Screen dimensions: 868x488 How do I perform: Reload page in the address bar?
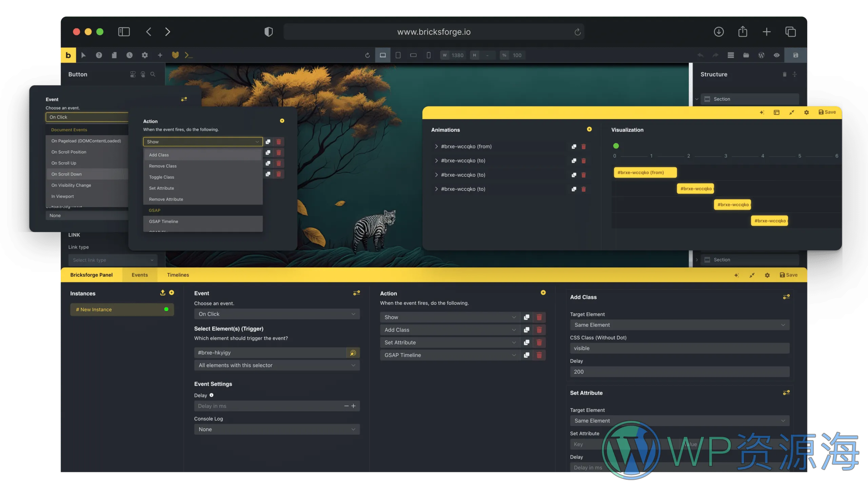(577, 32)
